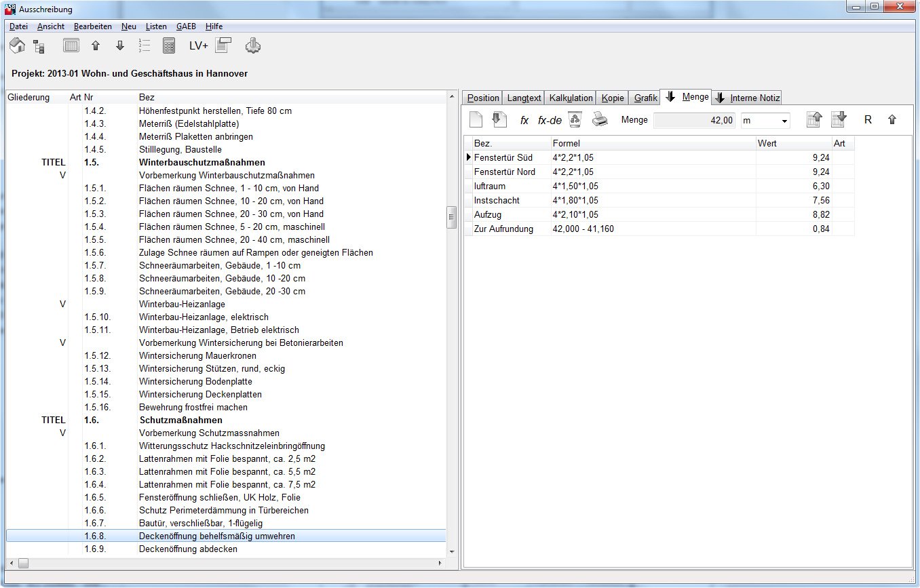This screenshot has width=920, height=588.
Task: Open the Hilfe menu
Action: pos(214,26)
